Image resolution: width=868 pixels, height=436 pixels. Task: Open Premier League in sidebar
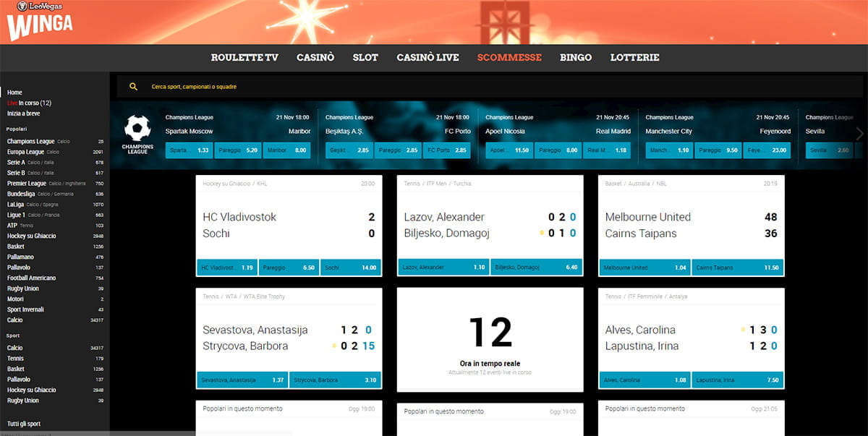coord(55,184)
